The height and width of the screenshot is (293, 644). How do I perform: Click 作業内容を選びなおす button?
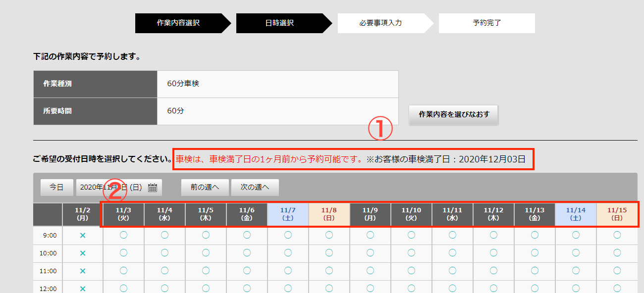coord(454,114)
